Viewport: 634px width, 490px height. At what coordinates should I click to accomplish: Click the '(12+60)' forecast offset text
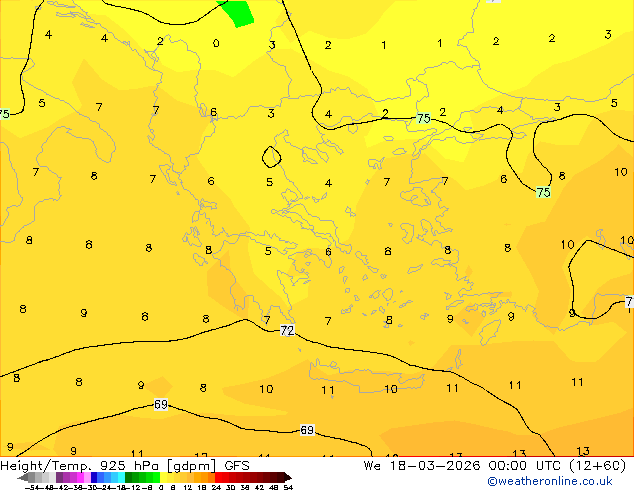(x=597, y=466)
